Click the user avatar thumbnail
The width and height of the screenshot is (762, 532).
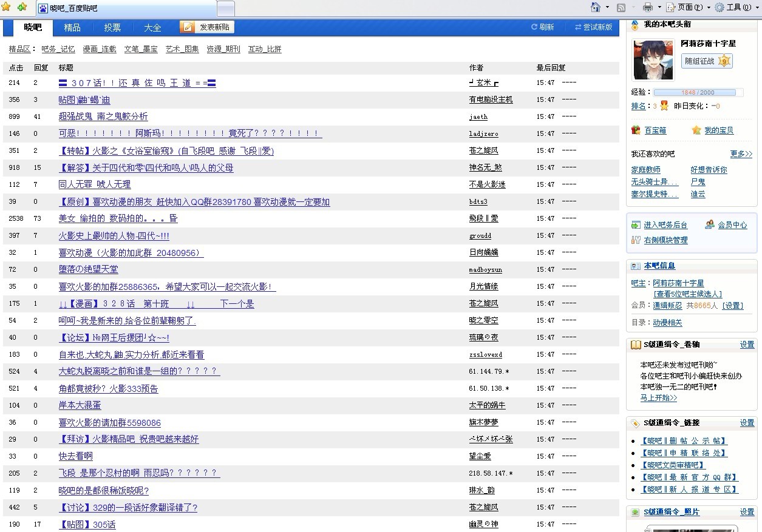coord(653,60)
